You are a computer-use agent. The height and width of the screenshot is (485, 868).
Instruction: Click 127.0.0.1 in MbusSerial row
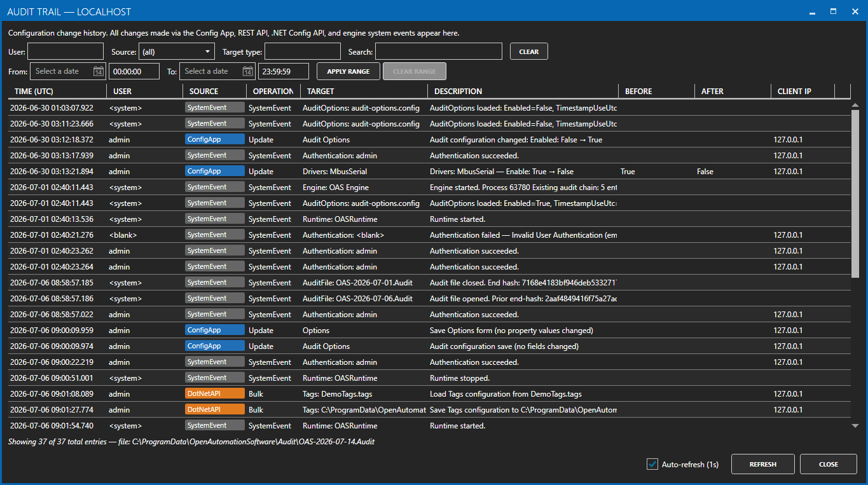tap(788, 172)
